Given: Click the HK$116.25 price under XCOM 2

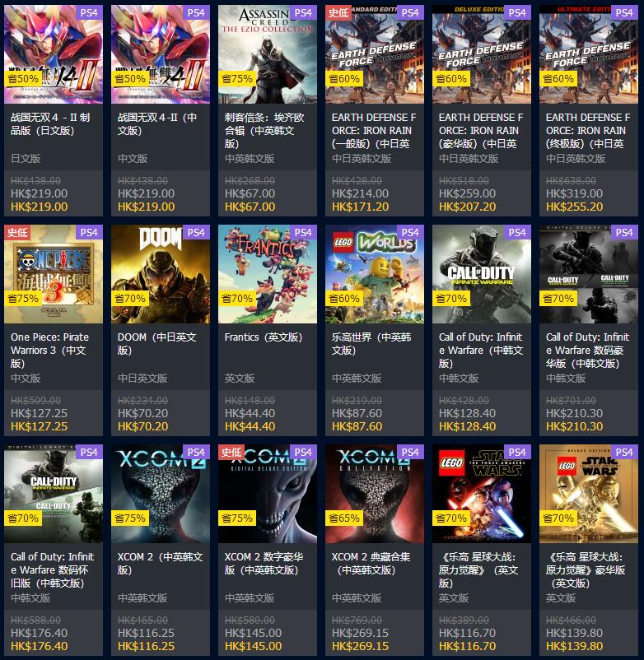Looking at the screenshot, I should (146, 646).
